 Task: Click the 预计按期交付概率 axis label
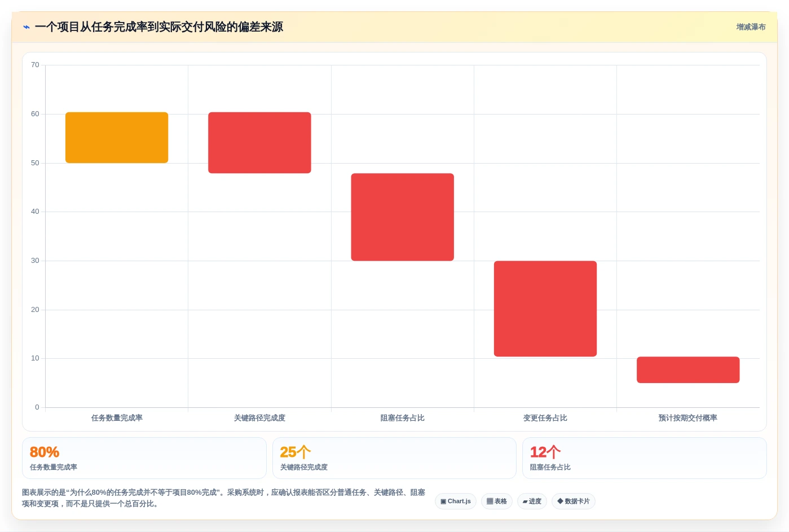[x=688, y=418]
